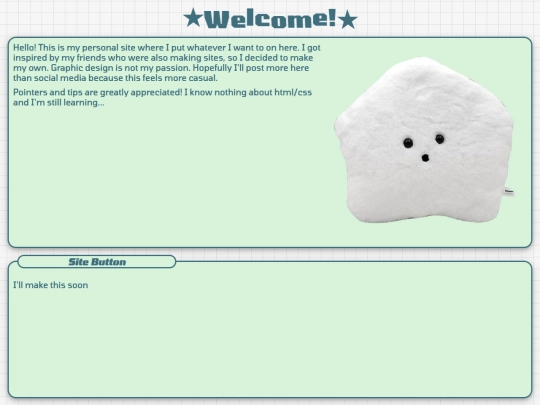
Task: Click the Welcome! page heading
Action: tap(270, 19)
